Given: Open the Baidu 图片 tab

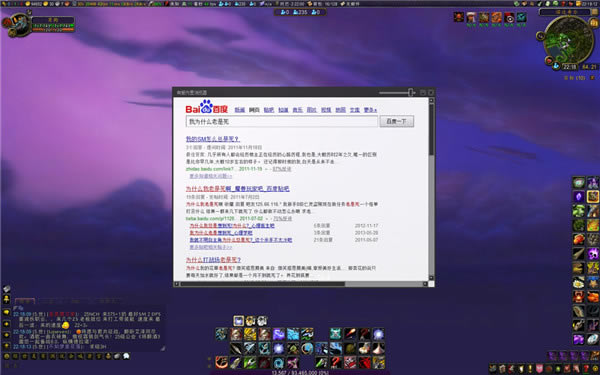Looking at the screenshot, I should pos(312,110).
